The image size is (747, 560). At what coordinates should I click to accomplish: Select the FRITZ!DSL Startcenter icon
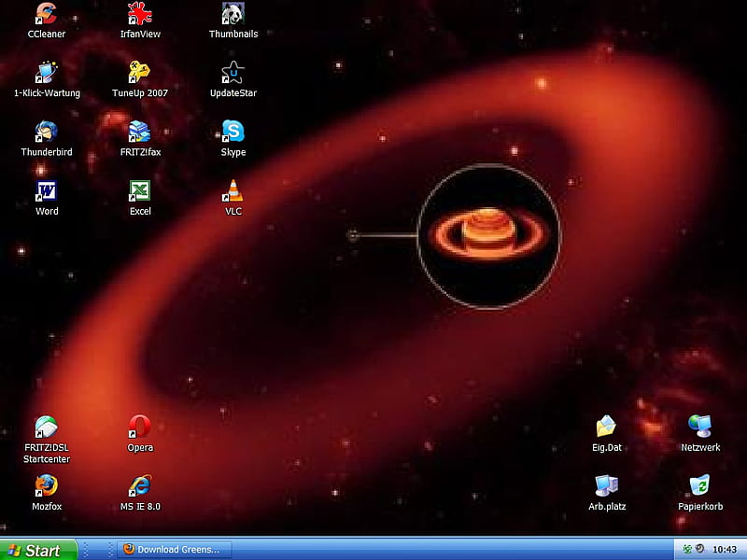tap(46, 427)
